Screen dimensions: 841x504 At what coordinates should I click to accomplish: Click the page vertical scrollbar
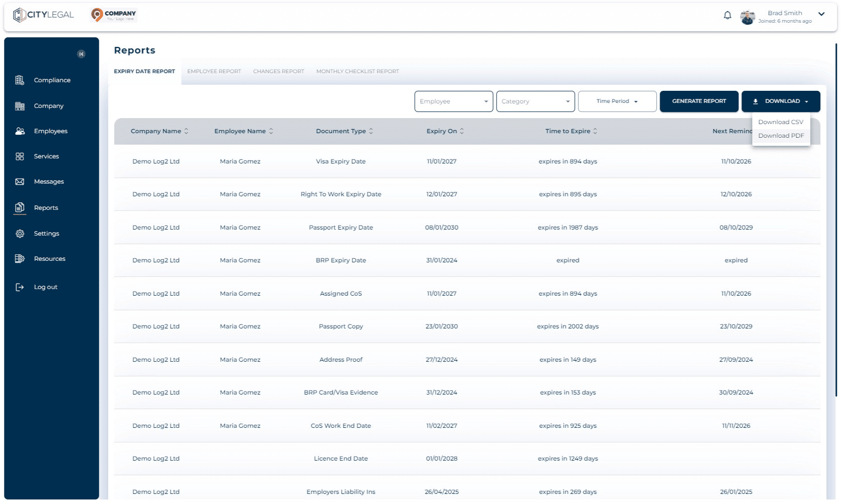coord(836,220)
